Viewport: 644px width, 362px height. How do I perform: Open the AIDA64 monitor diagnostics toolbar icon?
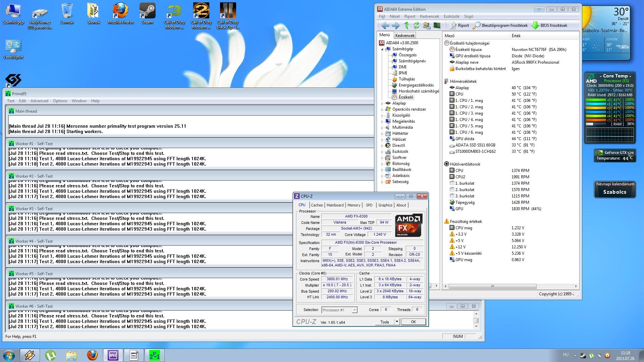click(437, 25)
